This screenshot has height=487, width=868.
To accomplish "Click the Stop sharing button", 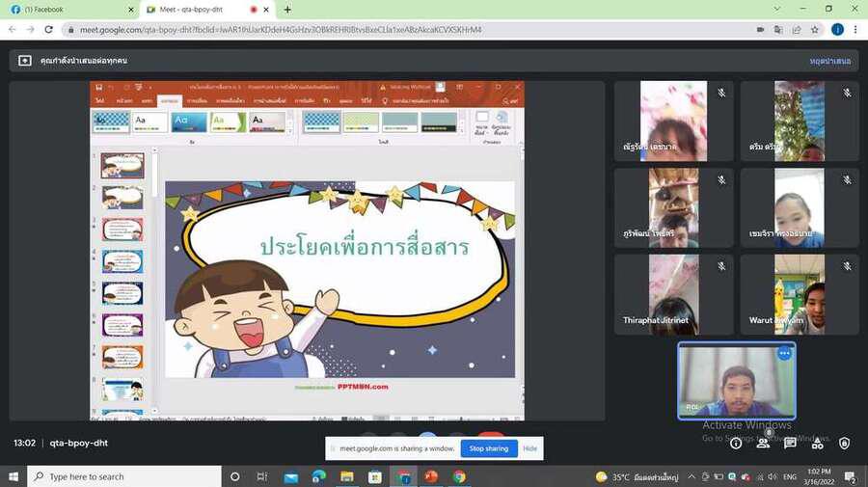I will [x=489, y=448].
